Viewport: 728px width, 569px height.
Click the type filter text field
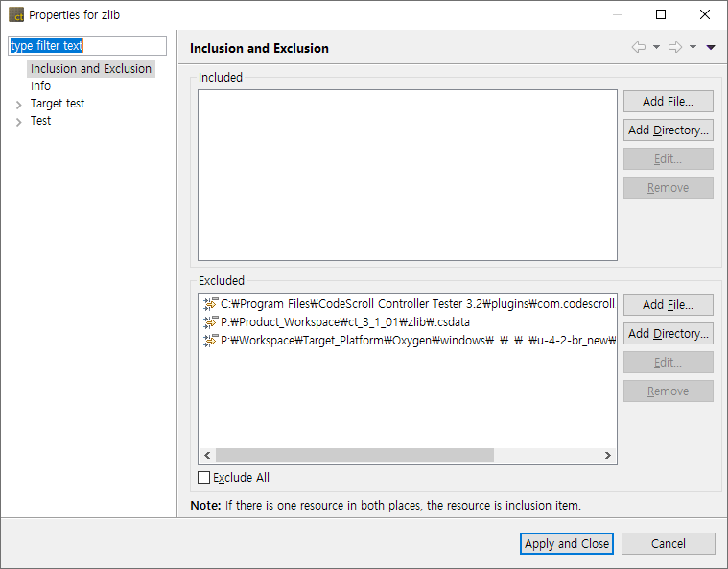[87, 46]
